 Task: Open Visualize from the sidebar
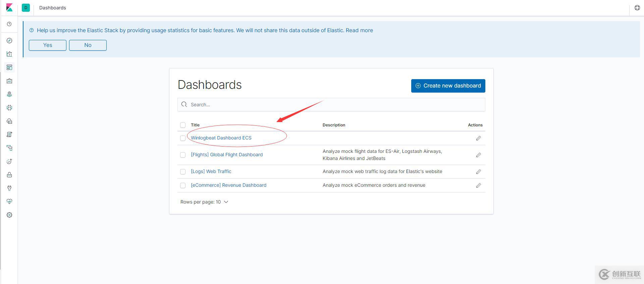pos(9,54)
